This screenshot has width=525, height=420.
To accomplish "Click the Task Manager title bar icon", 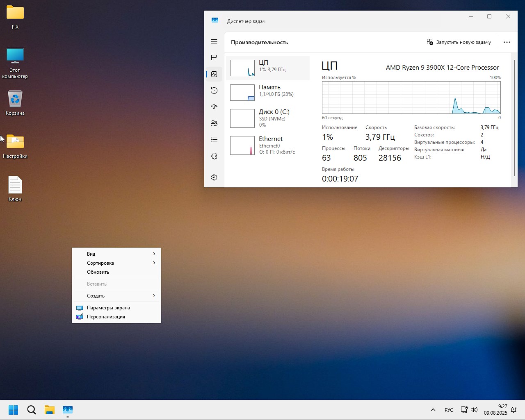I will (215, 20).
